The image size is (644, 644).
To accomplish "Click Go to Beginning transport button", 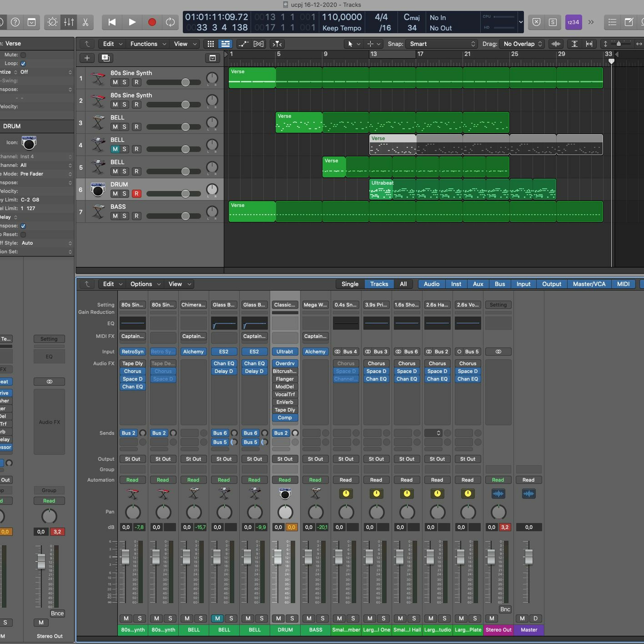I will [x=112, y=22].
